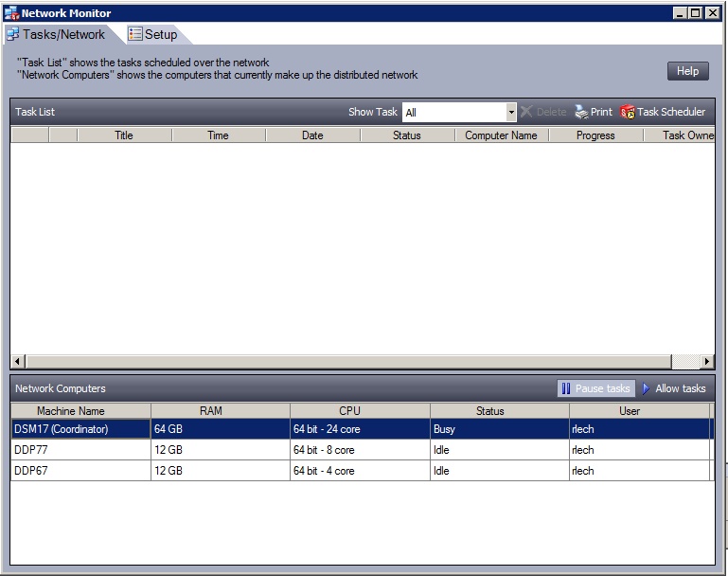This screenshot has height=576, width=728.
Task: Click the 64 bit - 8 core cell
Action: click(x=361, y=450)
